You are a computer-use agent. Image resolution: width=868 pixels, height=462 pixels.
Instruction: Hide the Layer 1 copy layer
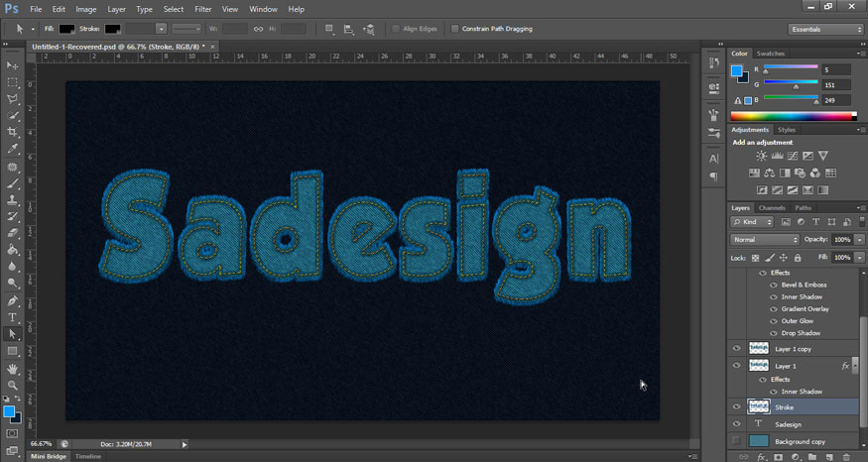coord(736,349)
